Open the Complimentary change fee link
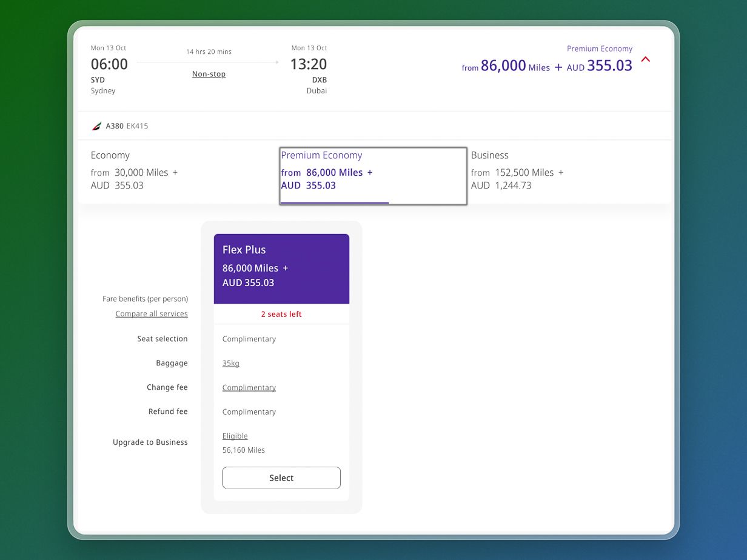The width and height of the screenshot is (747, 560). click(x=249, y=387)
